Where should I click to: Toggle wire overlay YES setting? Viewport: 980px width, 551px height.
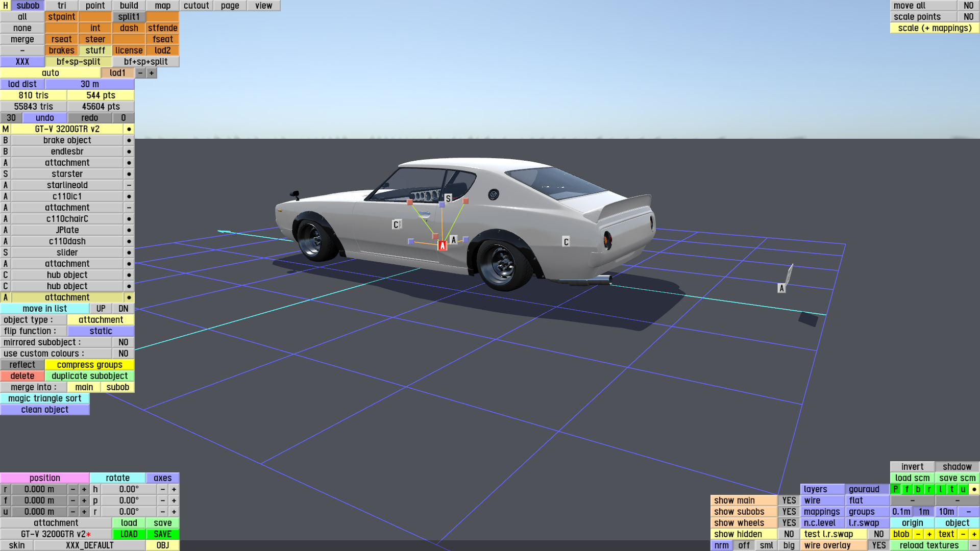coord(878,545)
